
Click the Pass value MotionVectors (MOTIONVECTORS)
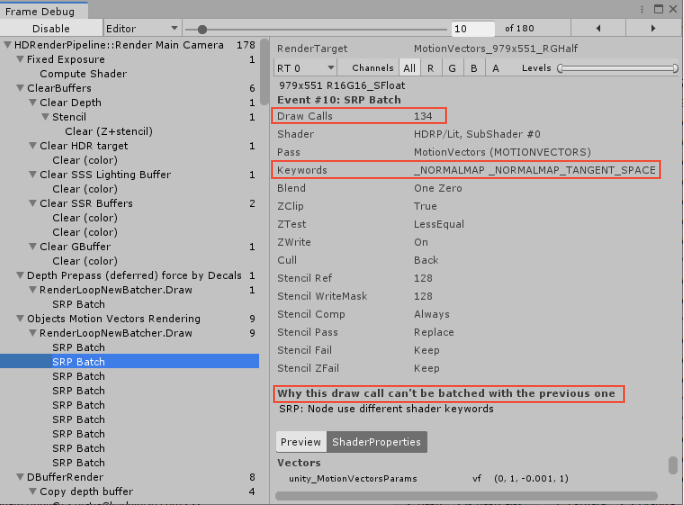[502, 152]
